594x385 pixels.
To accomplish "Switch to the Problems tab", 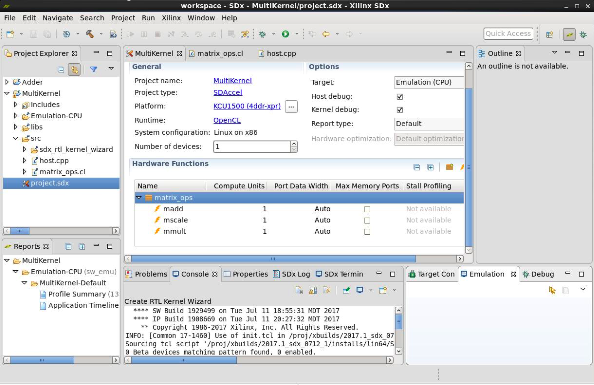I will point(147,274).
